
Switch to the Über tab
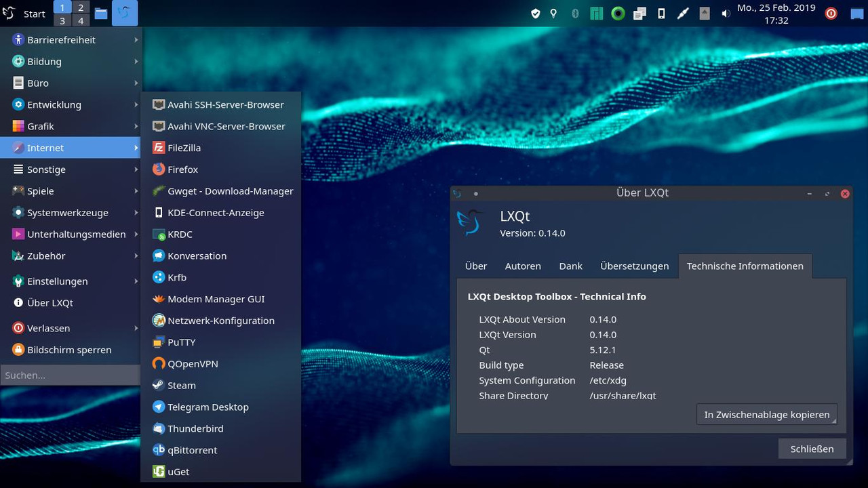point(476,266)
